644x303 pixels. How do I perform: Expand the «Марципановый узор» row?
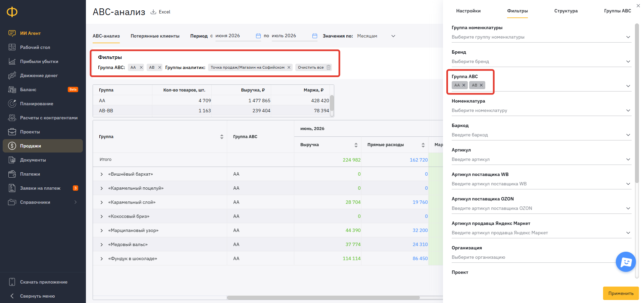[x=102, y=231]
